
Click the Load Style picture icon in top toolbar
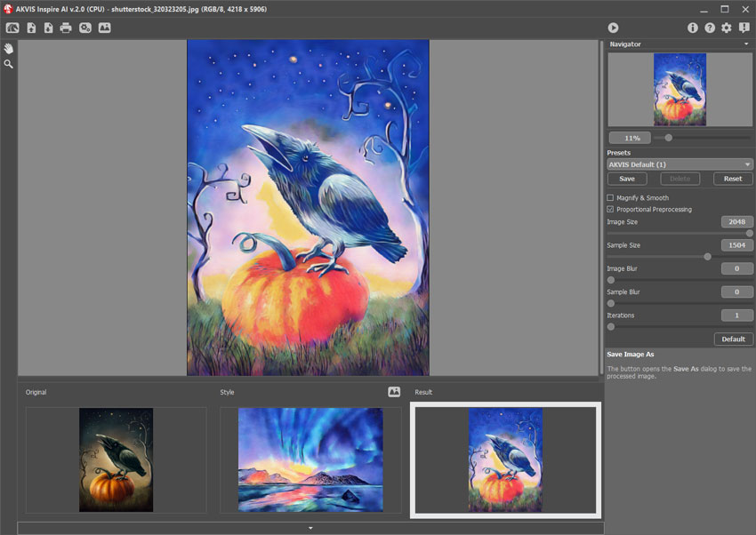point(105,28)
